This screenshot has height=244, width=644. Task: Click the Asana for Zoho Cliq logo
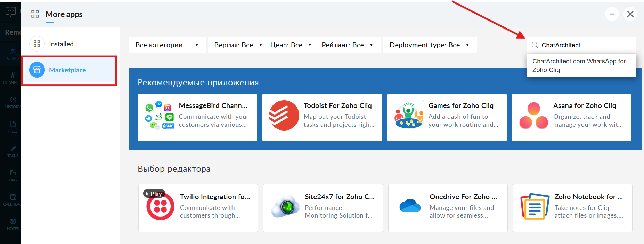pyautogui.click(x=533, y=116)
